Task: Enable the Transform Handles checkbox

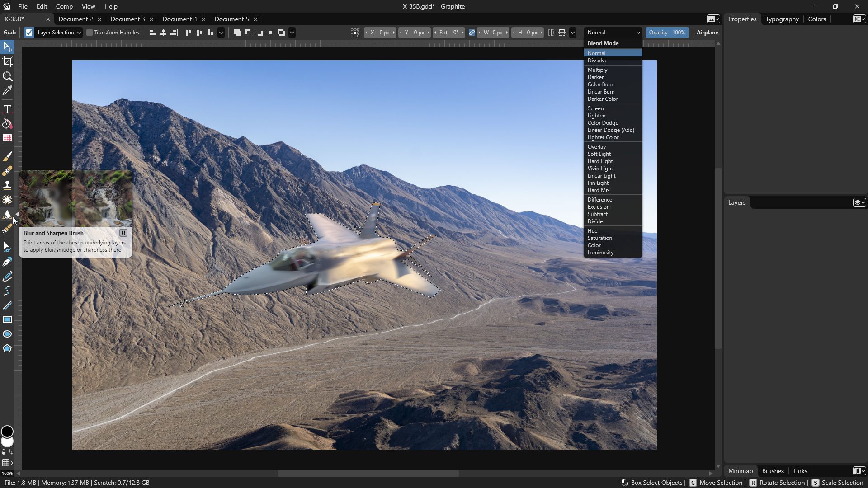Action: (x=90, y=33)
